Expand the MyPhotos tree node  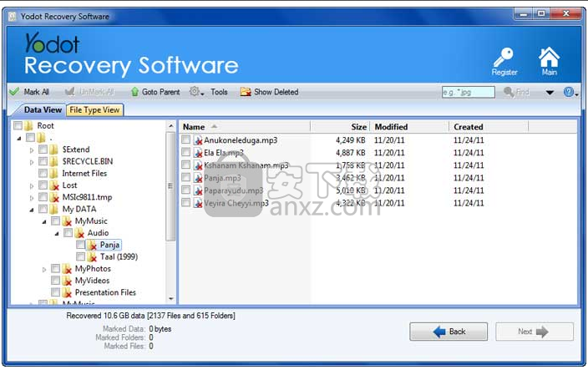tap(44, 269)
